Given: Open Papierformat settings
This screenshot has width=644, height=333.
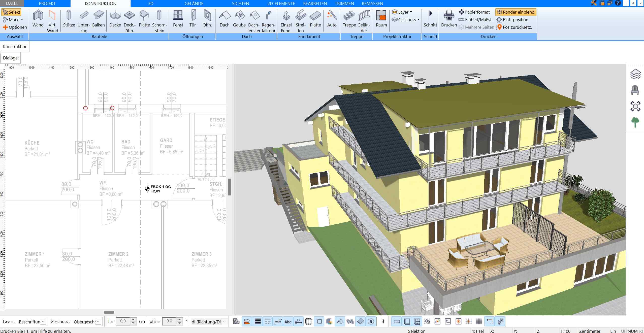Looking at the screenshot, I should (474, 12).
